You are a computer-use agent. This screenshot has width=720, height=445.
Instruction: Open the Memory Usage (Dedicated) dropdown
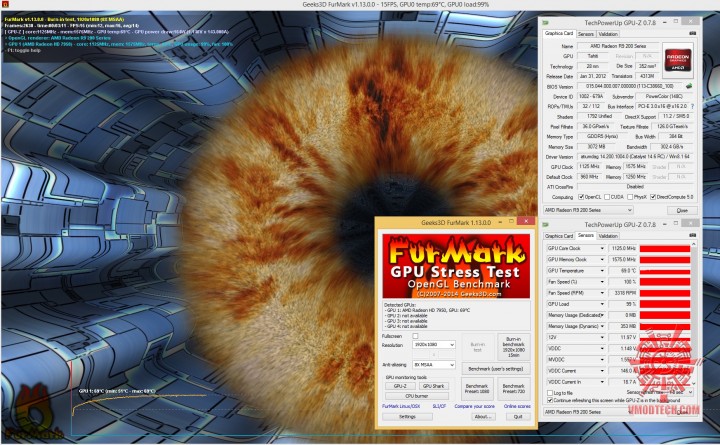coord(602,315)
